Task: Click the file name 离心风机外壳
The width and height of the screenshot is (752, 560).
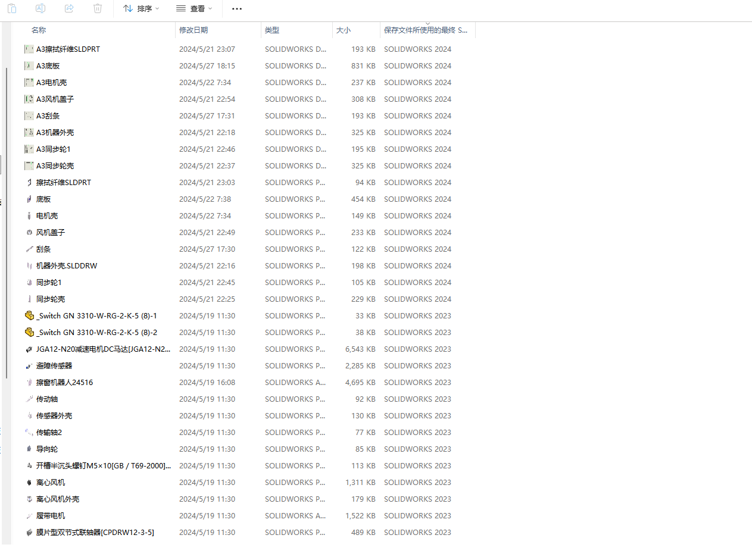Action: (x=58, y=499)
